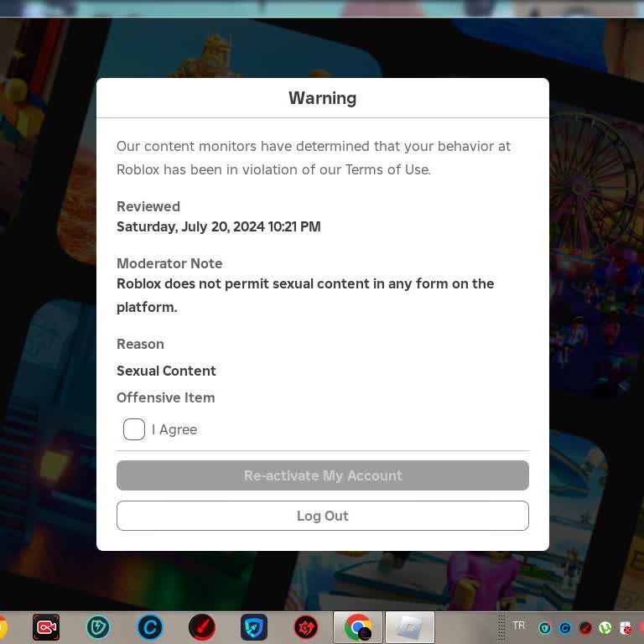Screen dimensions: 644x644
Task: Click the Moderator Note label
Action: point(169,263)
